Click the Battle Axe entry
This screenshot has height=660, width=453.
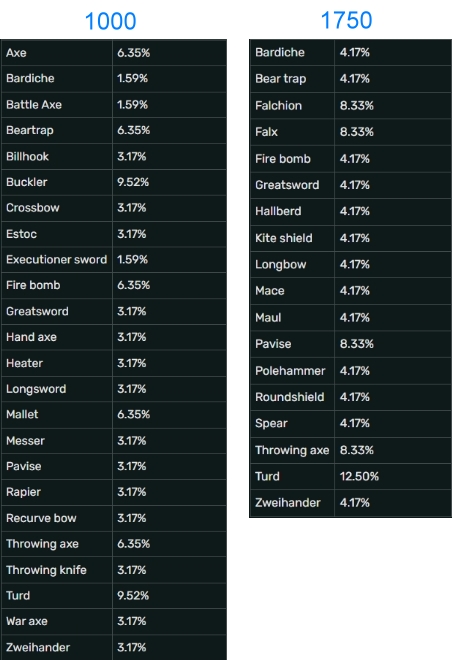point(34,104)
